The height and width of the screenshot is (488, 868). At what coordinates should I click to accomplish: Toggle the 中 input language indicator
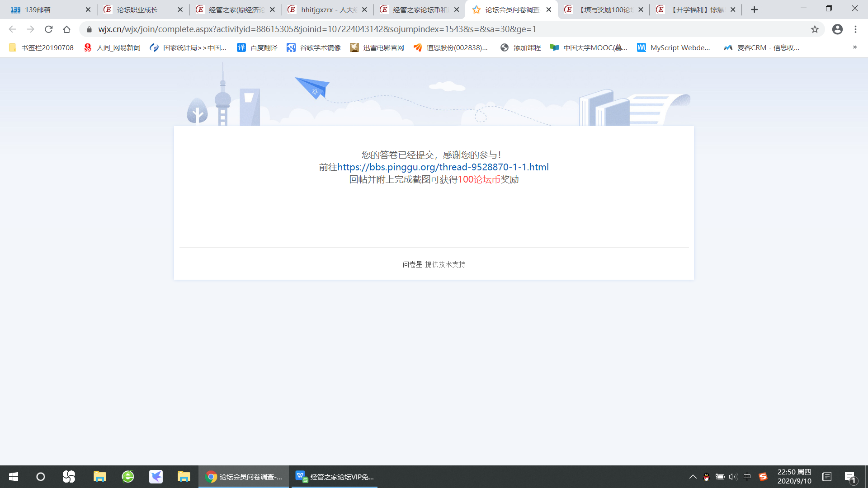point(747,477)
